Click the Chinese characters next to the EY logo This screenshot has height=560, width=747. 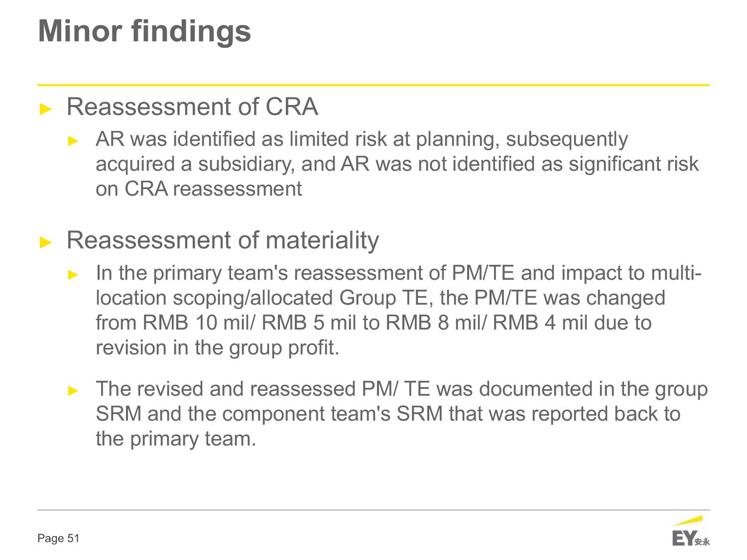[x=702, y=542]
